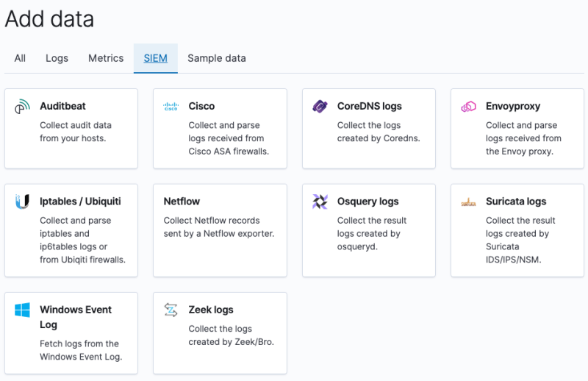Open the Zeek logs title link
588x381 pixels.
click(x=211, y=310)
